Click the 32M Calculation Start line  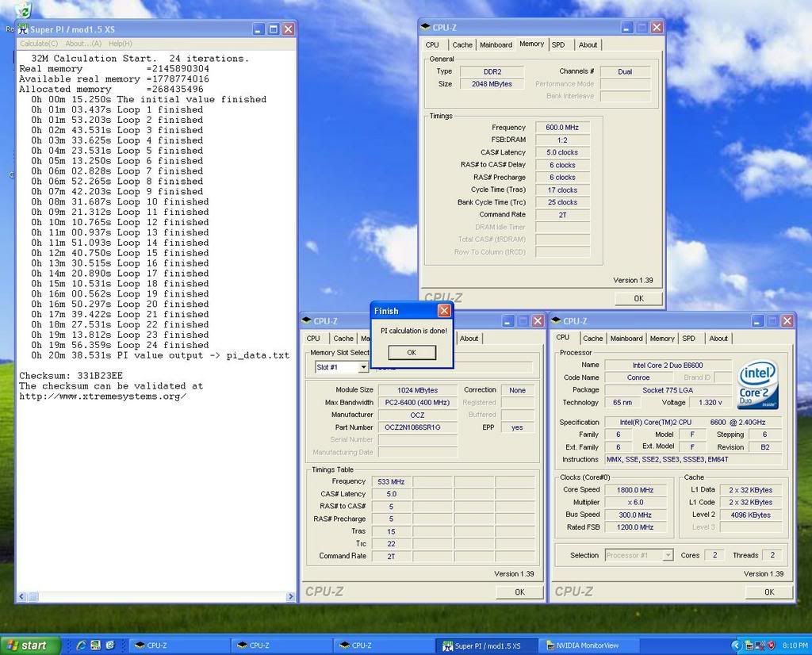pyautogui.click(x=140, y=59)
